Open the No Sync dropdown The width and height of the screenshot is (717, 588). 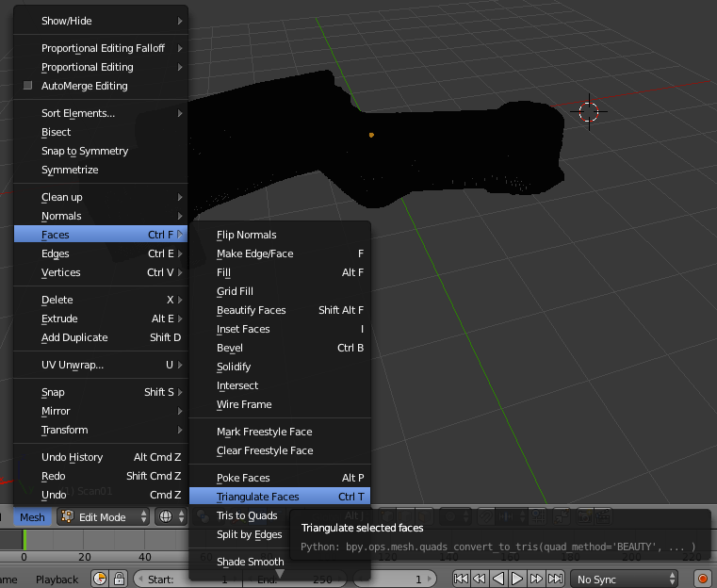626,580
